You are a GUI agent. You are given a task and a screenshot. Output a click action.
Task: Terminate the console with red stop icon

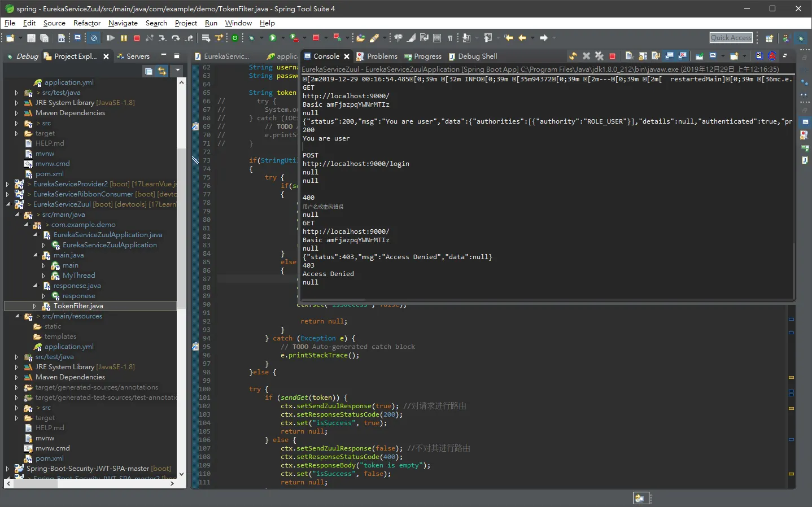612,56
